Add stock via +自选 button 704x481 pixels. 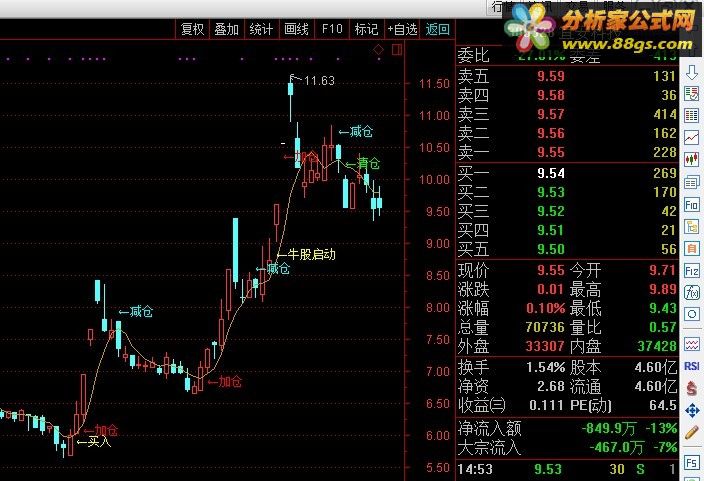point(402,30)
